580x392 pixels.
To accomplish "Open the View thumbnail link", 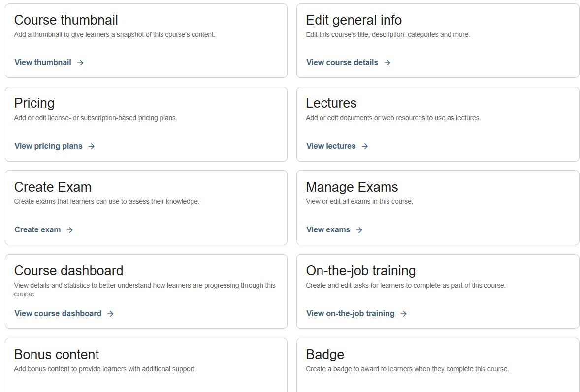I will tap(43, 63).
